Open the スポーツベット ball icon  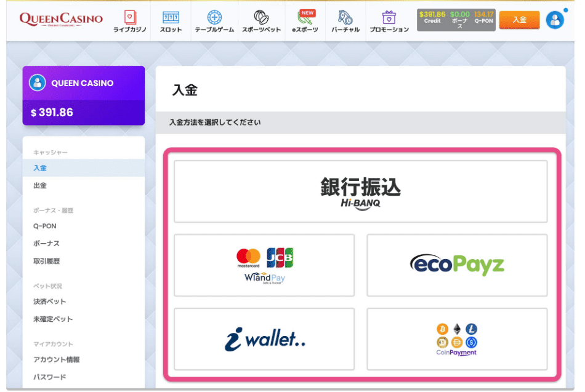pos(261,17)
